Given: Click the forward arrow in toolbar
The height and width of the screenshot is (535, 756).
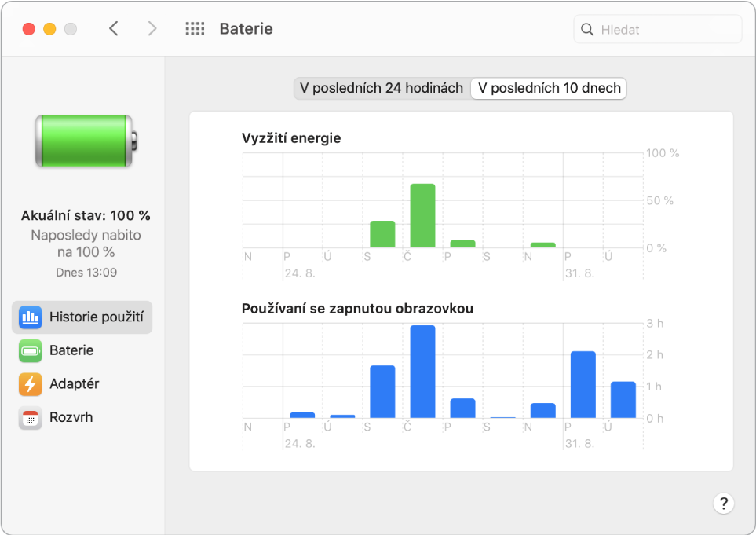Looking at the screenshot, I should pyautogui.click(x=152, y=29).
